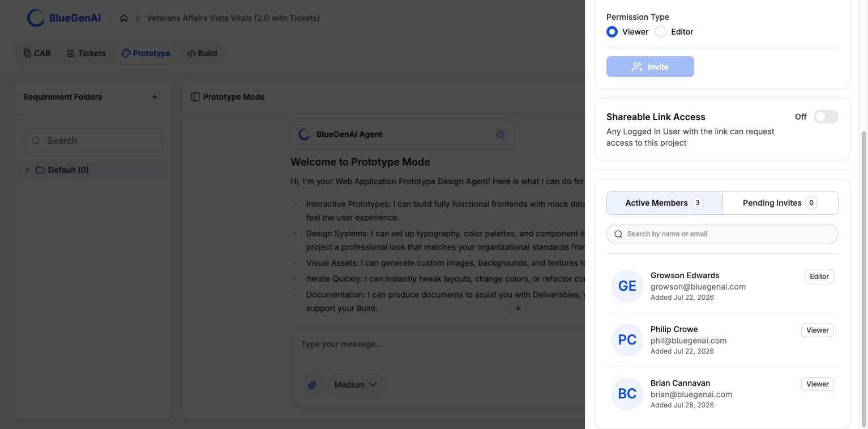The image size is (868, 429).
Task: Go to the home icon in breadcrumb
Action: click(x=124, y=18)
